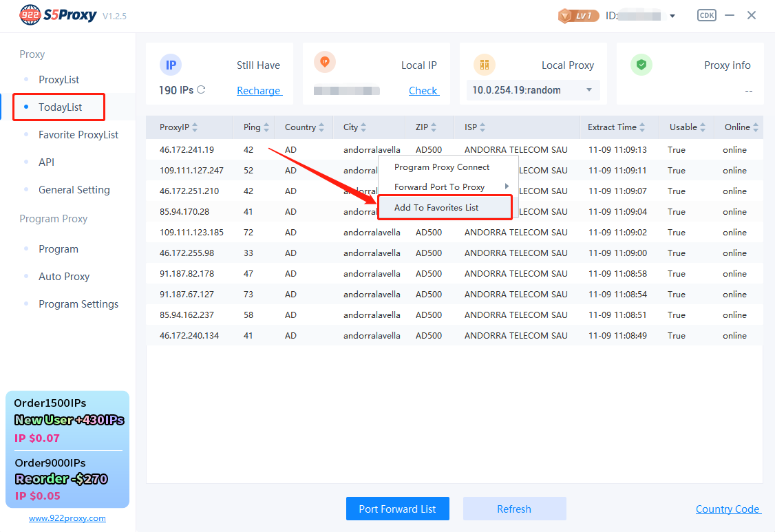Click the refresh icon beside 190 IPs

click(x=201, y=89)
